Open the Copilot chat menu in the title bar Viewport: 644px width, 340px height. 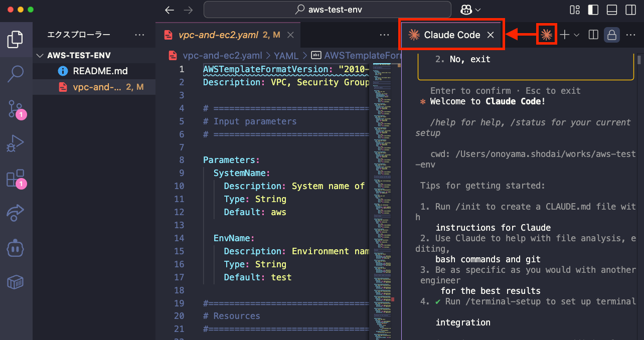(x=470, y=10)
